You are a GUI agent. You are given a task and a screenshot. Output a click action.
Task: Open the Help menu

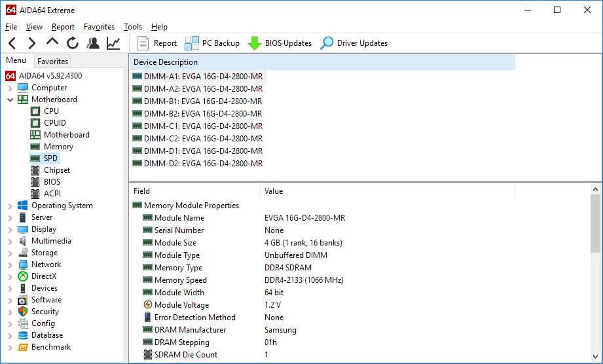click(159, 27)
